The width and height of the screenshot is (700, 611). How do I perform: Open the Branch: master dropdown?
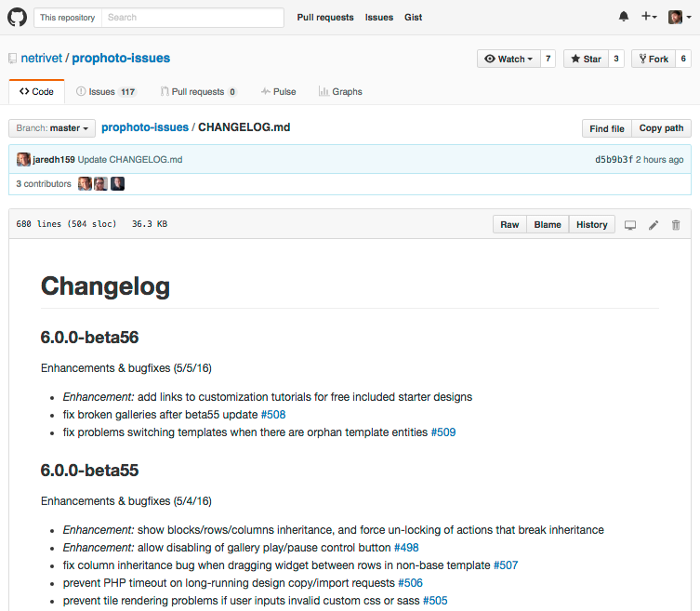click(x=52, y=128)
